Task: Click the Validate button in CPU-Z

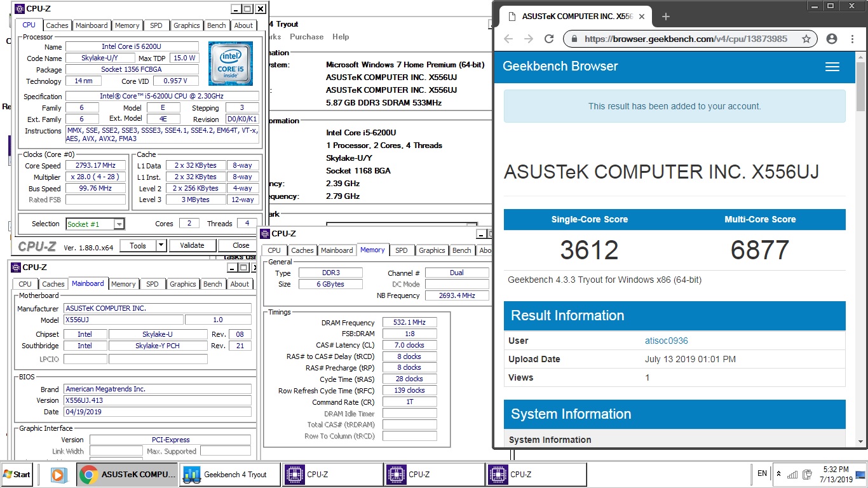Action: [x=192, y=245]
